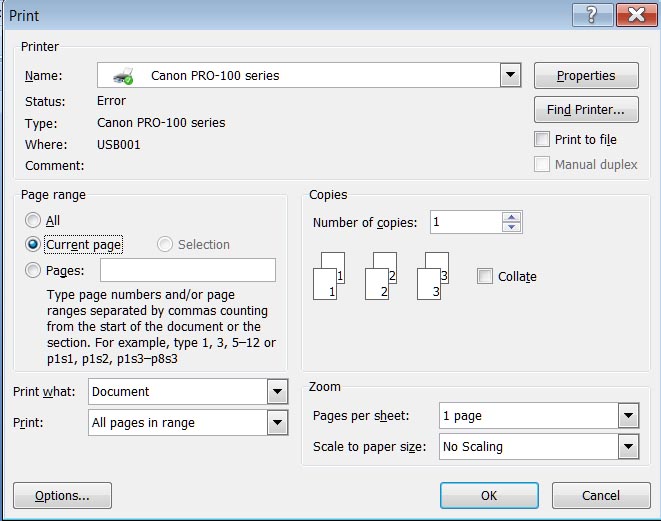Enable the Print to file checkbox
This screenshot has width=661, height=521.
542,140
